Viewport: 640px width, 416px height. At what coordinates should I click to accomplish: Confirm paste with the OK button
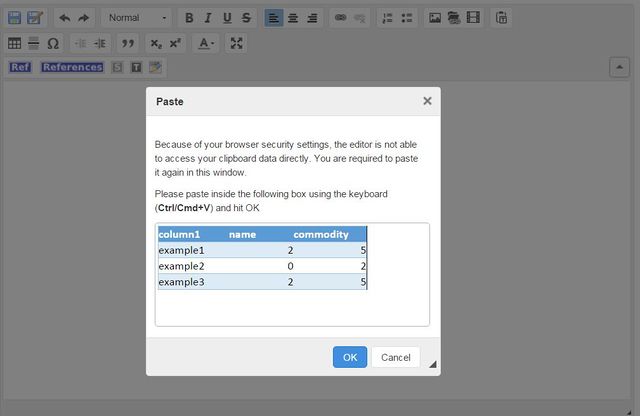(x=349, y=357)
